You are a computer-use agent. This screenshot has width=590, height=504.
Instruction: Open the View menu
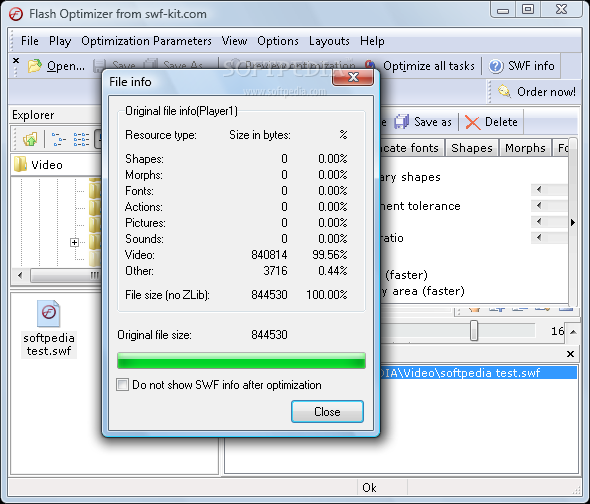point(234,41)
